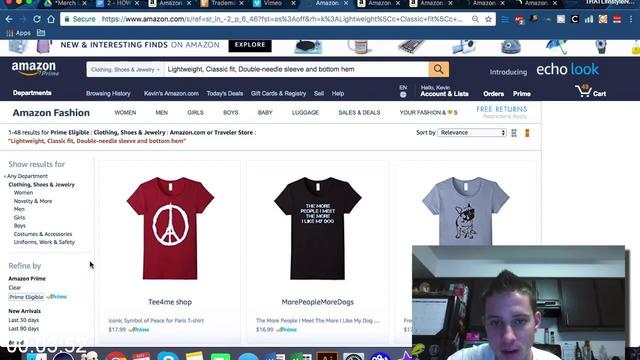Open YOUR FASHION menu item
Viewport: 640px width, 360px height.
(x=428, y=113)
